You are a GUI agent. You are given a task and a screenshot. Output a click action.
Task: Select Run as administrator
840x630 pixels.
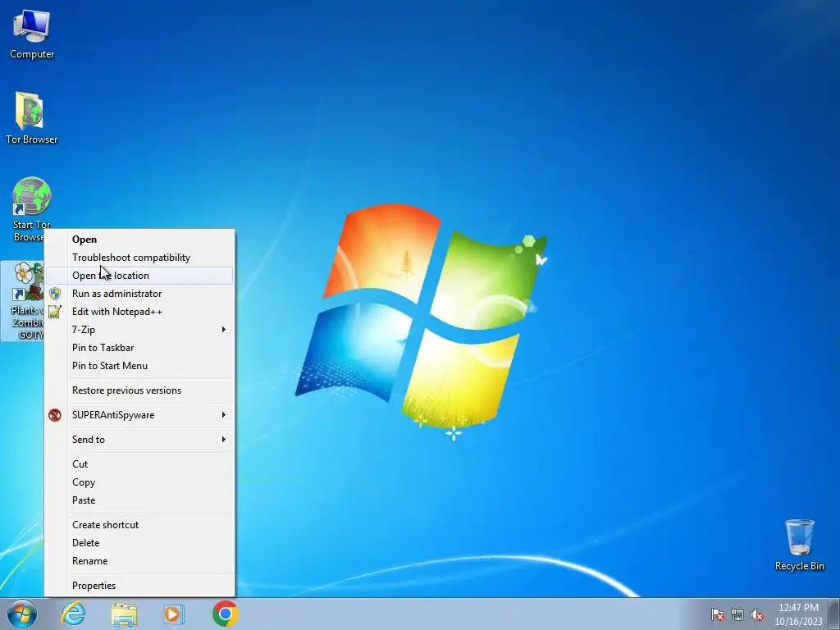[x=139, y=294]
